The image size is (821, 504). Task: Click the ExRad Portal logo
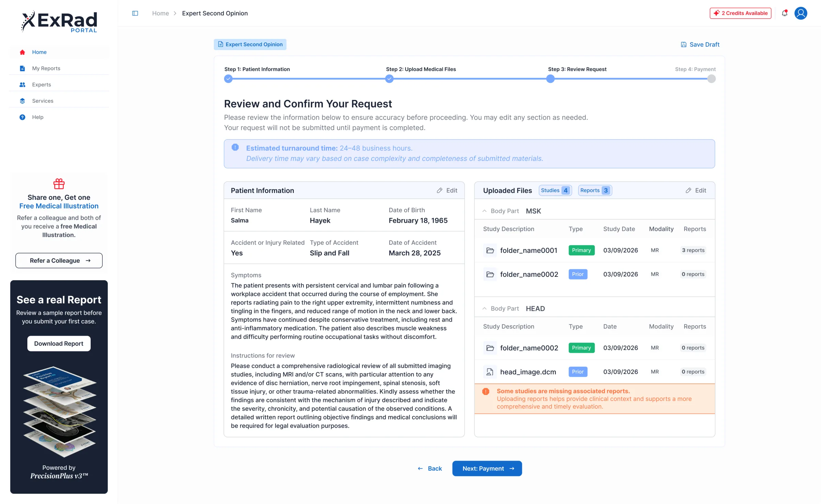click(60, 22)
